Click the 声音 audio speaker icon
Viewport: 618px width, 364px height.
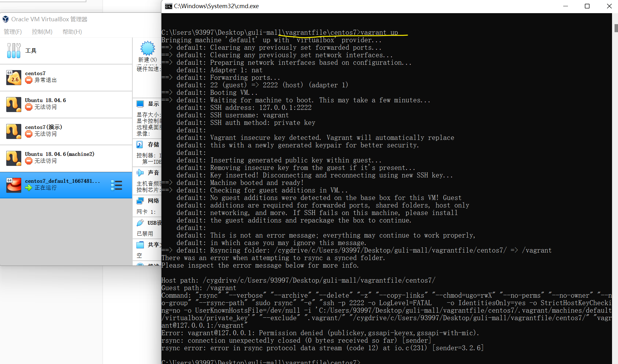tap(140, 173)
